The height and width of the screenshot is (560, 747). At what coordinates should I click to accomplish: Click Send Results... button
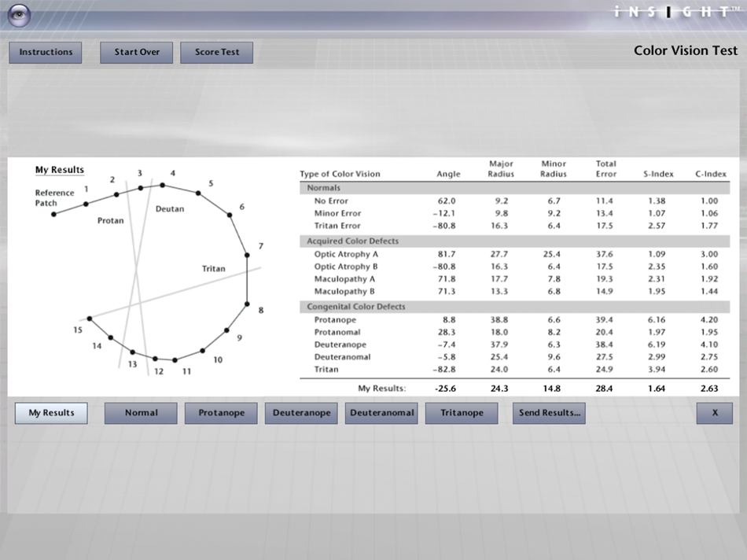click(550, 413)
